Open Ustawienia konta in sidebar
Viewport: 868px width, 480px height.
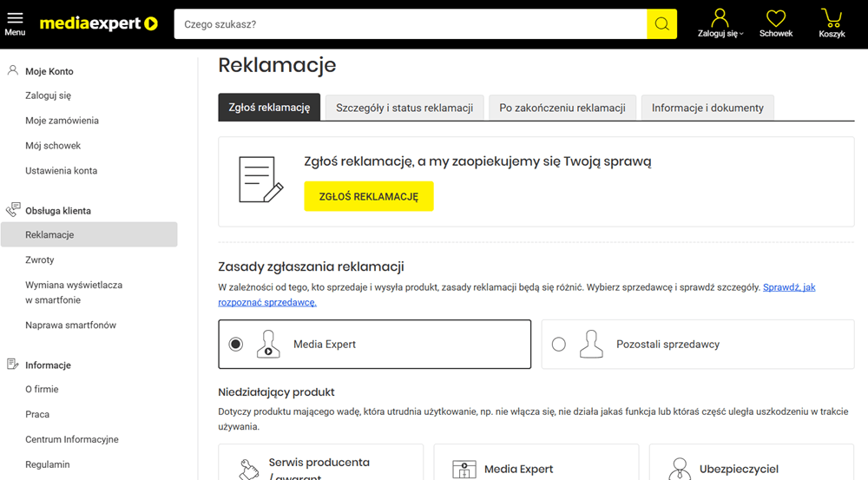62,170
